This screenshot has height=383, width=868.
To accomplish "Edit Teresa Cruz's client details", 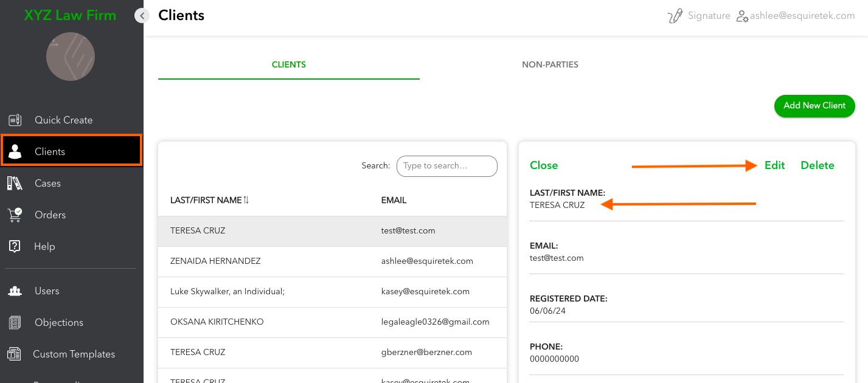I will click(774, 165).
